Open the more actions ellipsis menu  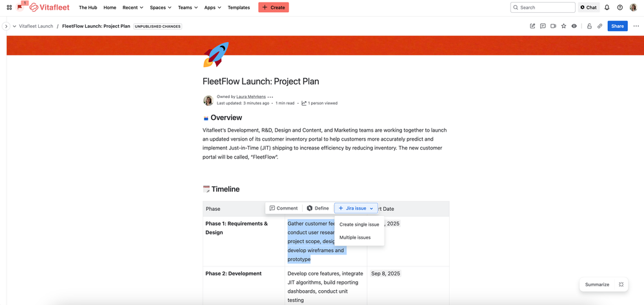[x=636, y=26]
